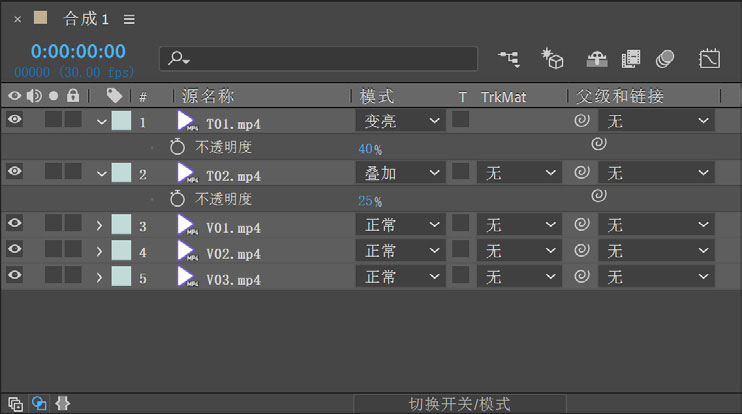
Task: Expand the V01.mp4 layer properties
Action: 99,225
